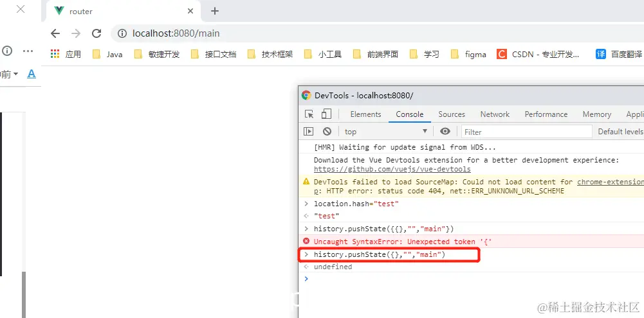This screenshot has width=644, height=318.
Task: Activate the inspect element picker in DevTools
Action: [x=309, y=114]
